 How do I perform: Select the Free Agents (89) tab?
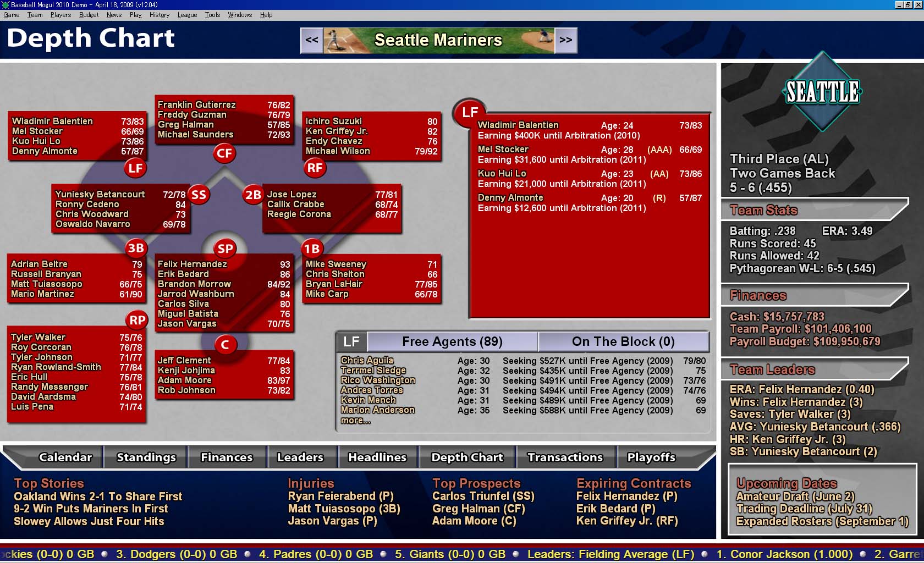click(452, 341)
